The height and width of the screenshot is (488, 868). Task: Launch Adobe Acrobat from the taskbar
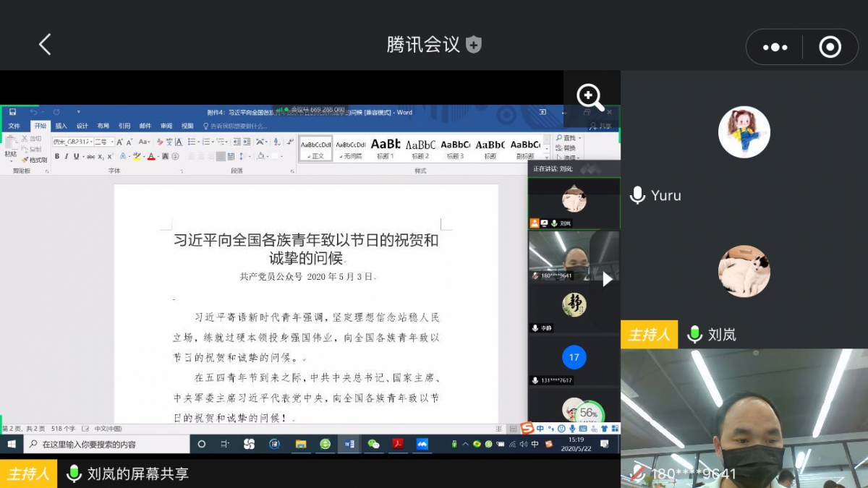pyautogui.click(x=398, y=443)
